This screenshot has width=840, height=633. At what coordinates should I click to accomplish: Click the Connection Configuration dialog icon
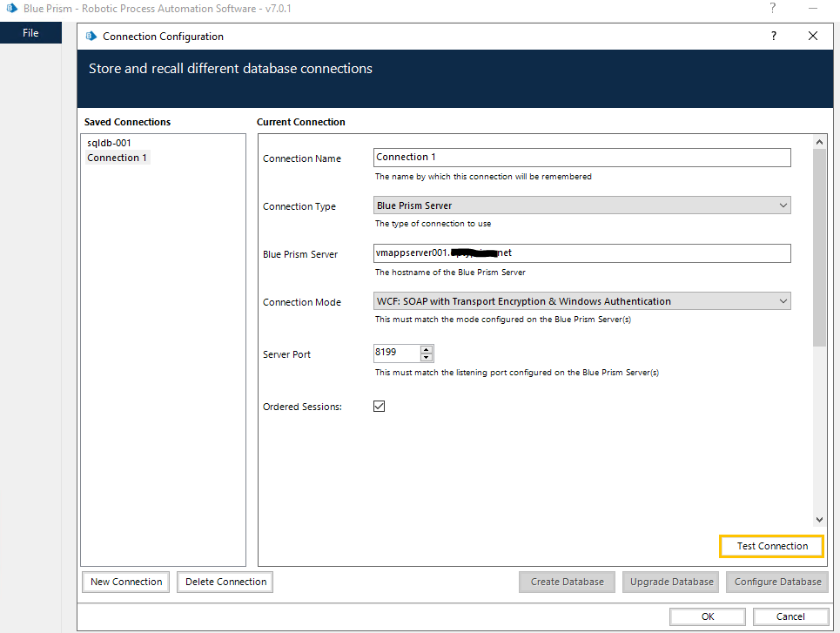pyautogui.click(x=91, y=36)
